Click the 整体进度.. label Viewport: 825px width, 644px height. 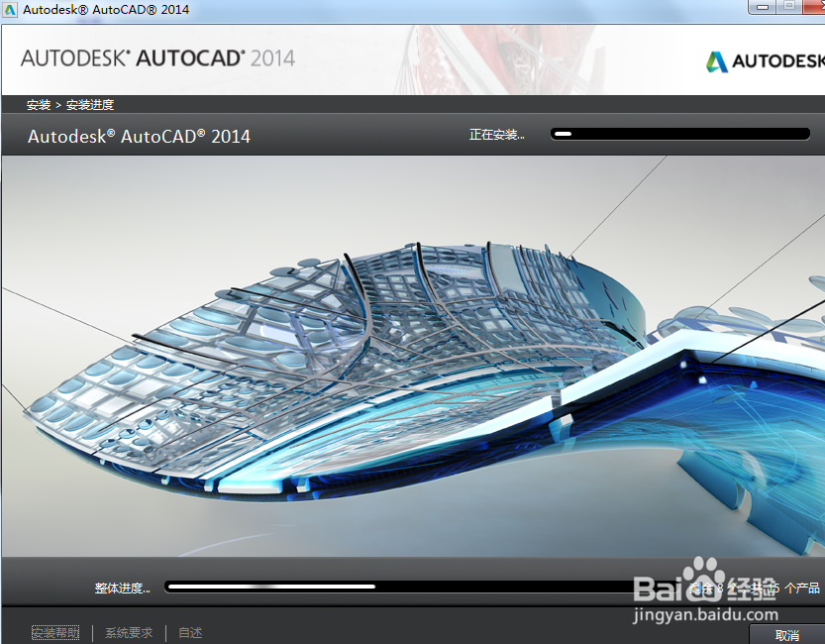pos(122,588)
